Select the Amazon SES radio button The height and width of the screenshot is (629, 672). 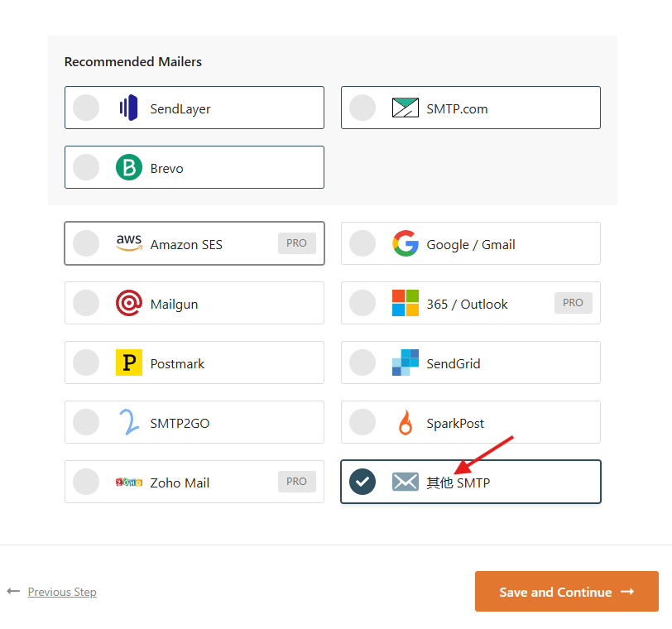coord(86,243)
